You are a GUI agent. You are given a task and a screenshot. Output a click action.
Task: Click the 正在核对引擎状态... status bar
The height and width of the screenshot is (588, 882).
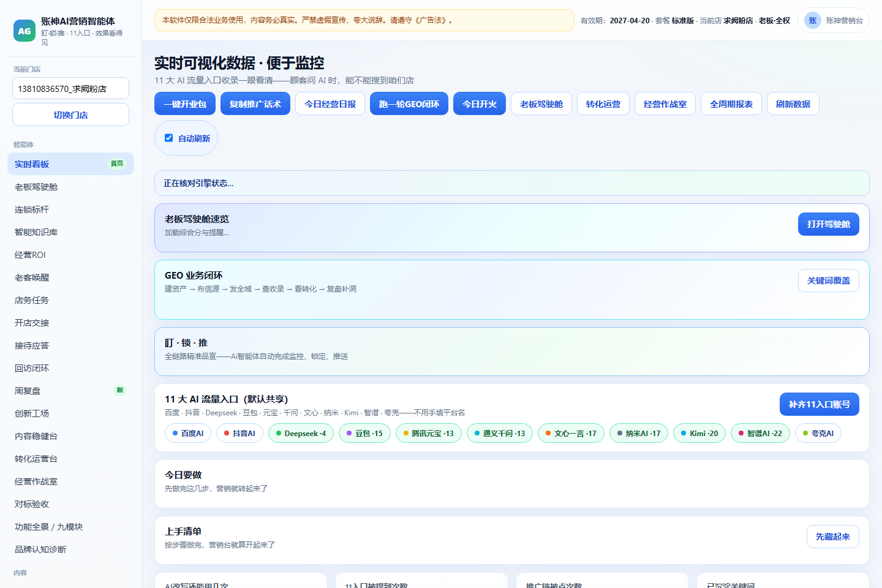(511, 183)
